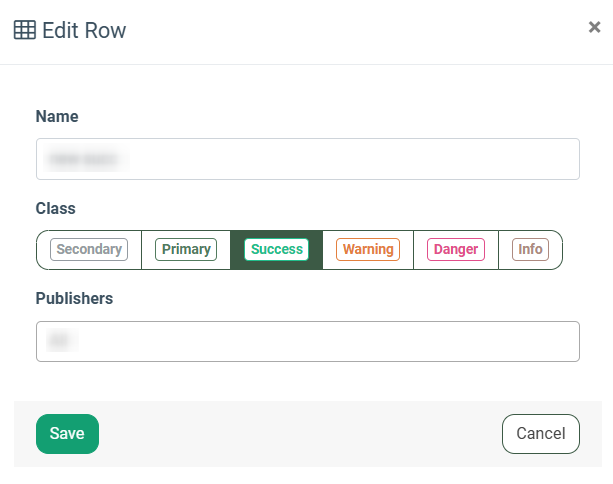Click the blurred text in Name field
613x484 pixels.
[86, 159]
